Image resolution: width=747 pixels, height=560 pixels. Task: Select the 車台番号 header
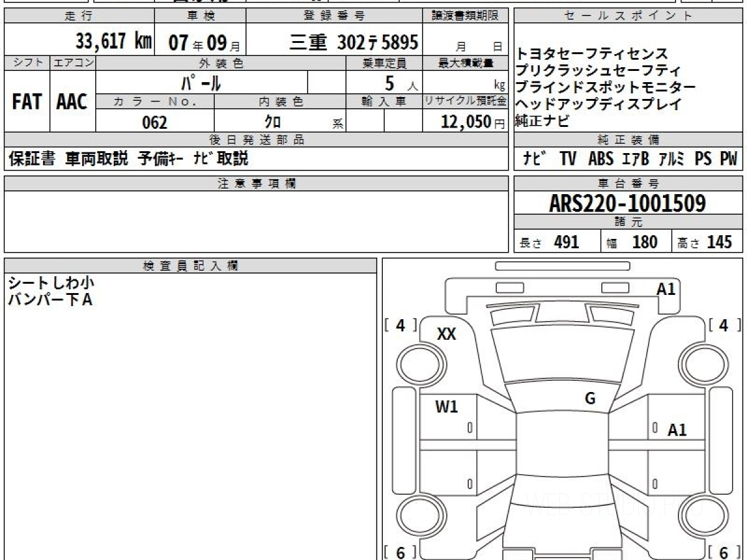(x=628, y=184)
